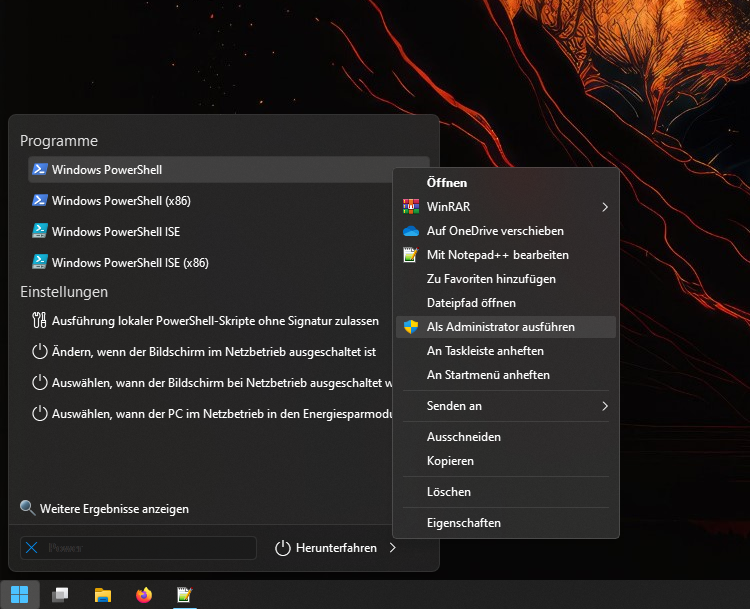Click power icon beside 'Ändern, wenn der Bildschirm'
Screen dimensions: 750x609
pyautogui.click(x=39, y=352)
